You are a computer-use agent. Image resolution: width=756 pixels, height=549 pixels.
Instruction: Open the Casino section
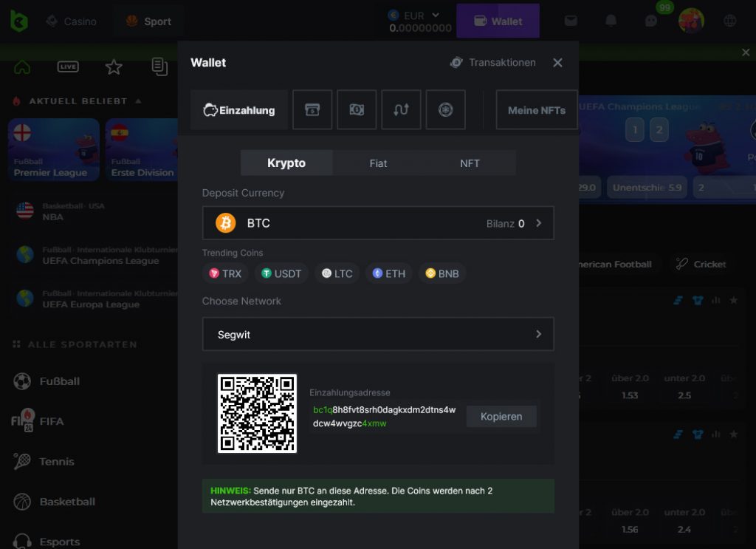(72, 21)
